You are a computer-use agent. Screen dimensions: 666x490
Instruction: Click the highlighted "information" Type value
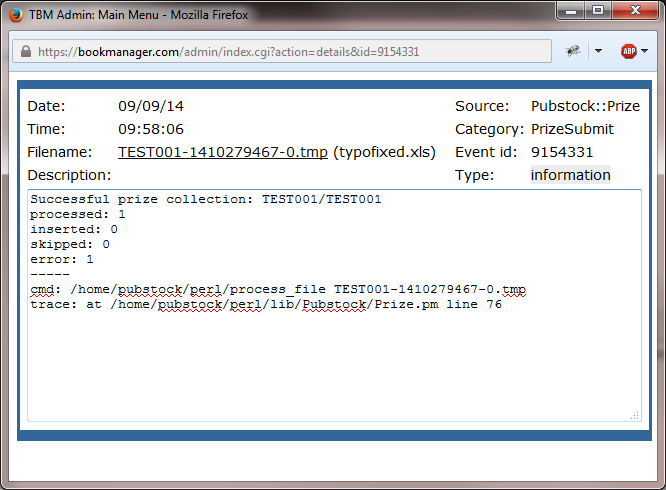[570, 175]
